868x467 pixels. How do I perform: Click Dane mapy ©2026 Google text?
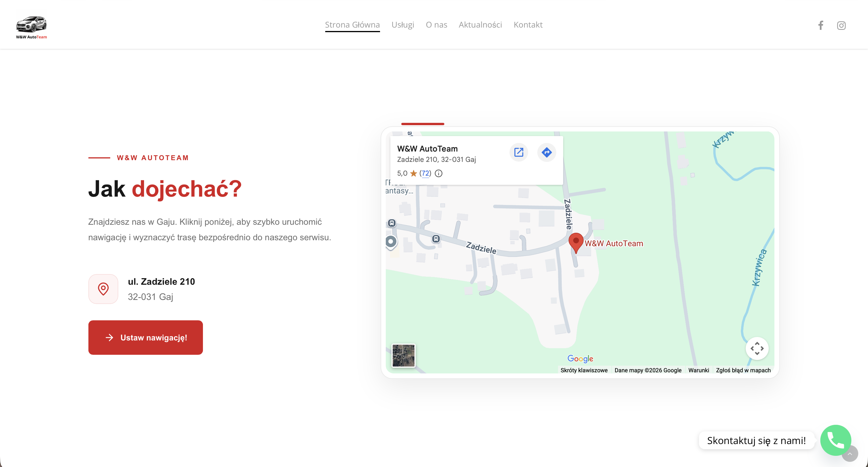pos(648,370)
